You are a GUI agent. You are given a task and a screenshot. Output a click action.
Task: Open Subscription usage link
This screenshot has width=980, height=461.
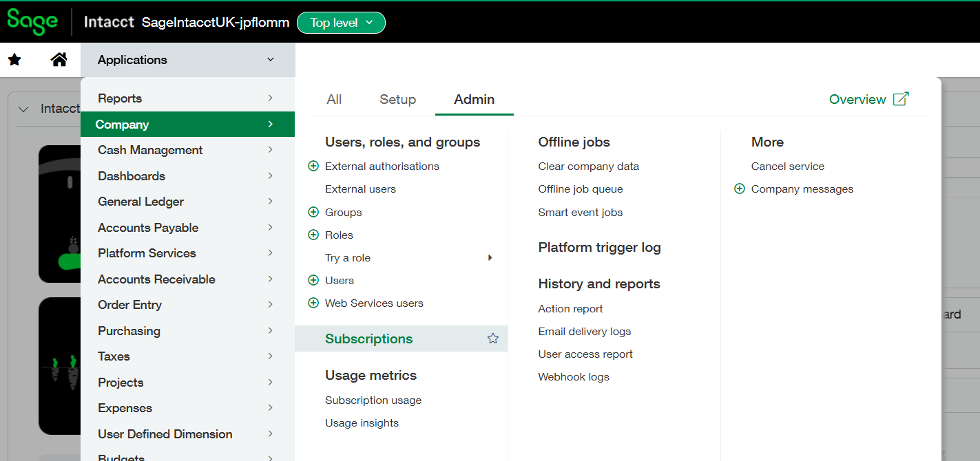[x=373, y=400]
